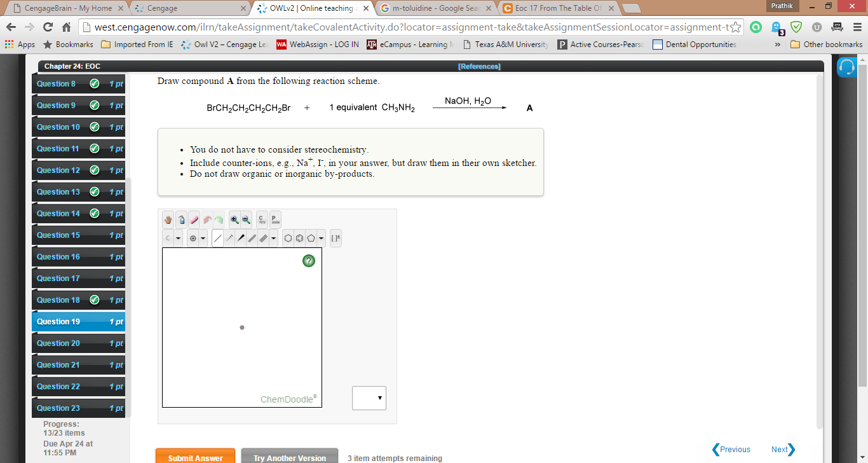This screenshot has height=463, width=868.
Task: Open Question 20 in the sidebar
Action: pos(79,343)
